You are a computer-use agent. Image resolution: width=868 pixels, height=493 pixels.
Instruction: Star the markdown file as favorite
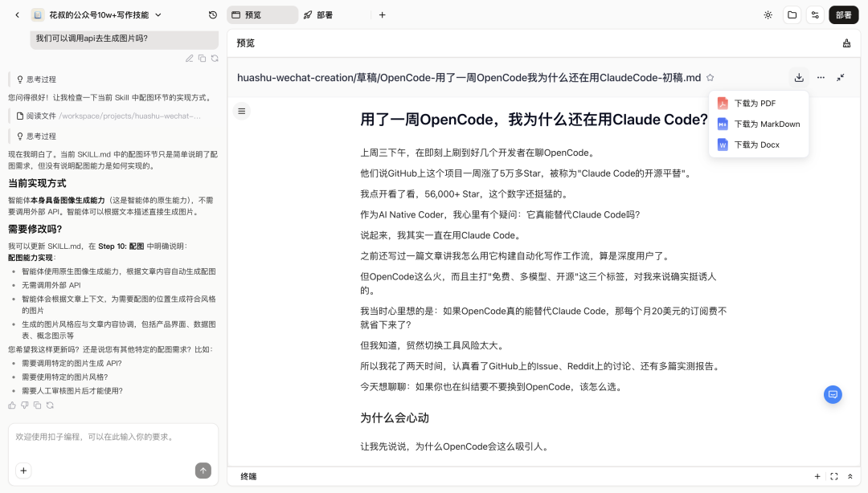coord(710,77)
